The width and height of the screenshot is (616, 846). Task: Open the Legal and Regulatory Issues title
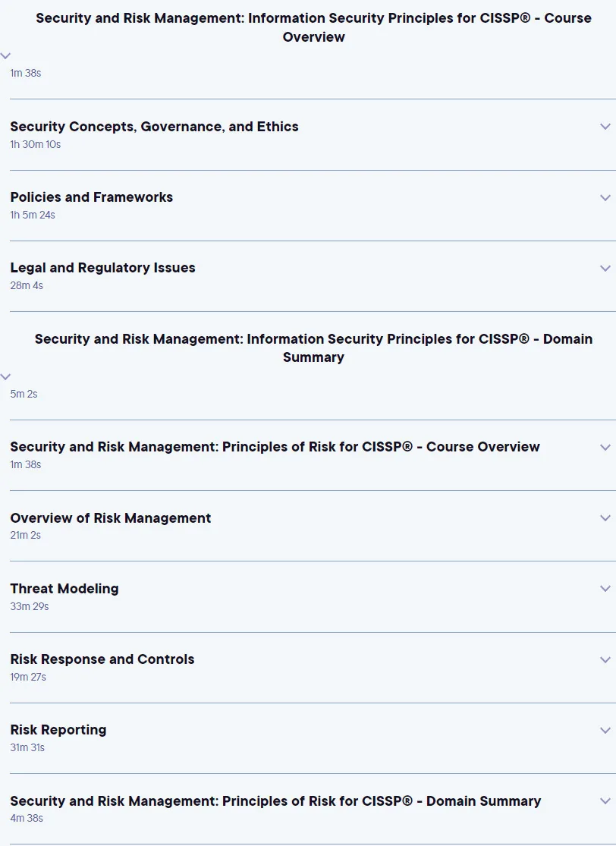tap(102, 268)
